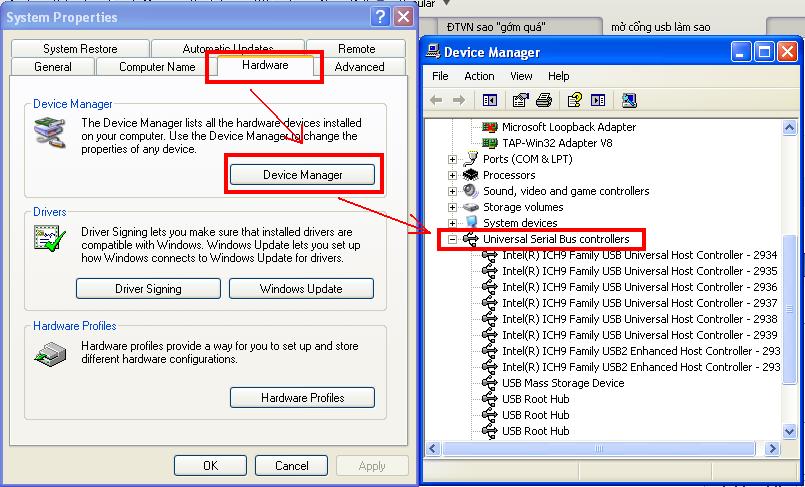Select the Microsoft Loopback Adapter entry
This screenshot has width=805, height=487.
(x=569, y=127)
